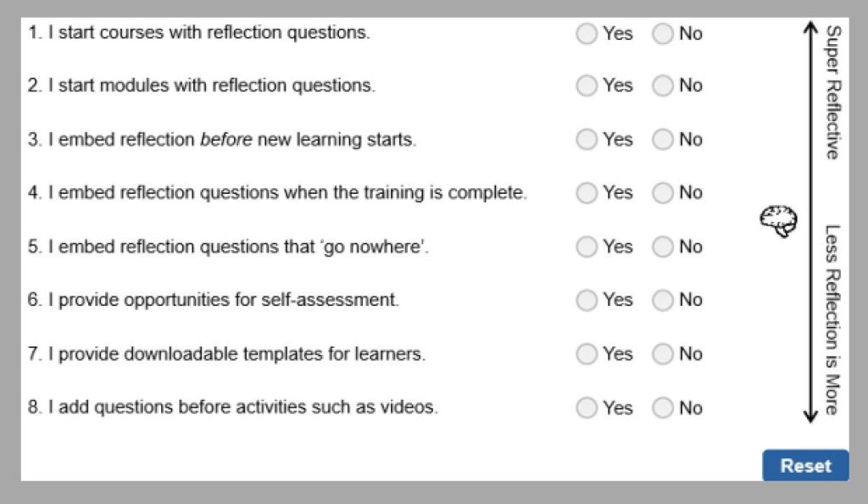Choose No for starting modules with reflection questions
Viewport: 868px width, 504px height.
pyautogui.click(x=663, y=86)
